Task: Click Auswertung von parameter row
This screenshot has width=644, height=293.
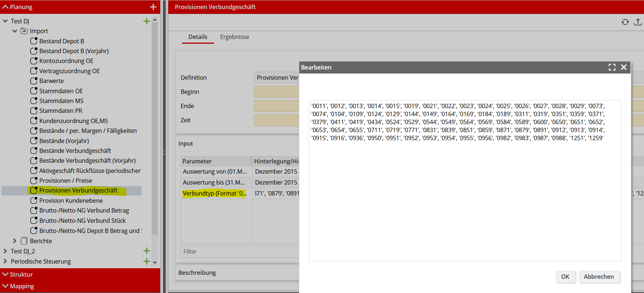Action: coord(215,171)
